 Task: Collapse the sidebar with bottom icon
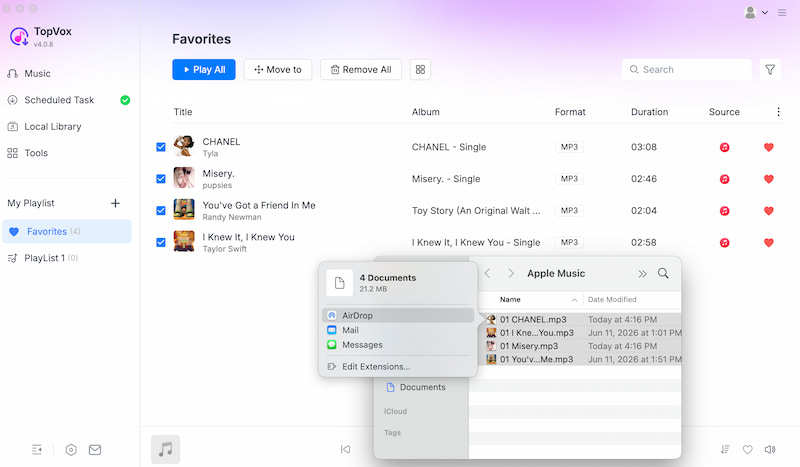click(x=37, y=450)
